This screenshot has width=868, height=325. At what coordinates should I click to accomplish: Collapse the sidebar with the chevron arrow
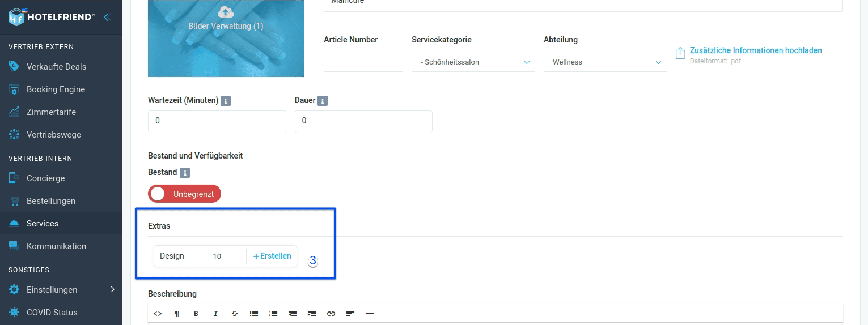[x=107, y=17]
